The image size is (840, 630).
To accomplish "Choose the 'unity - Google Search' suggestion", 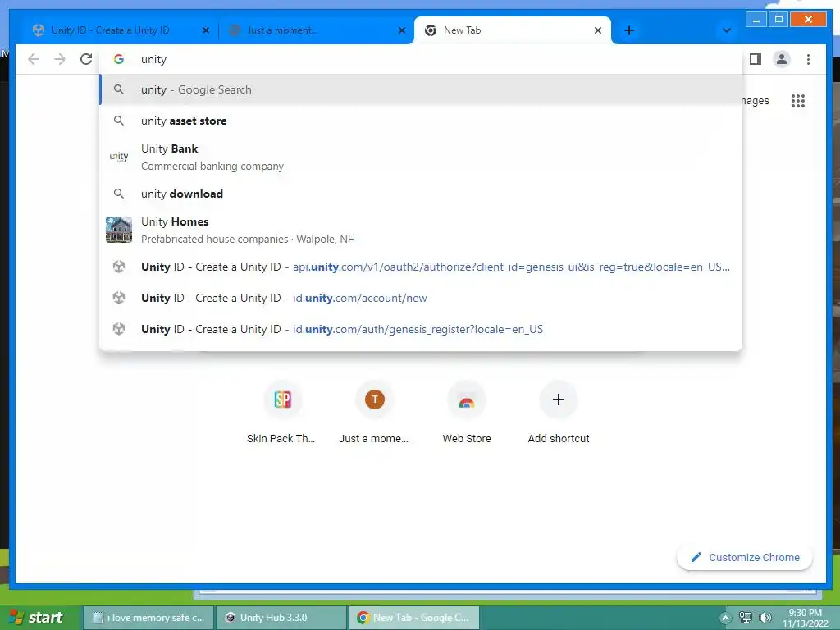I will click(x=421, y=89).
